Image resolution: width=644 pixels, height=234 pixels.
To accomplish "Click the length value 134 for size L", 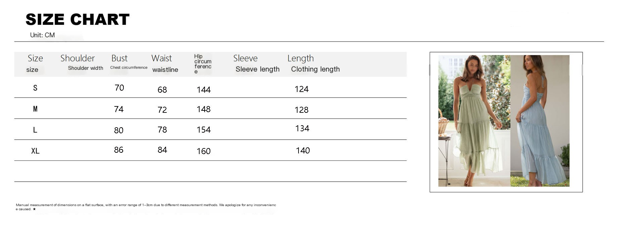I will tap(302, 129).
